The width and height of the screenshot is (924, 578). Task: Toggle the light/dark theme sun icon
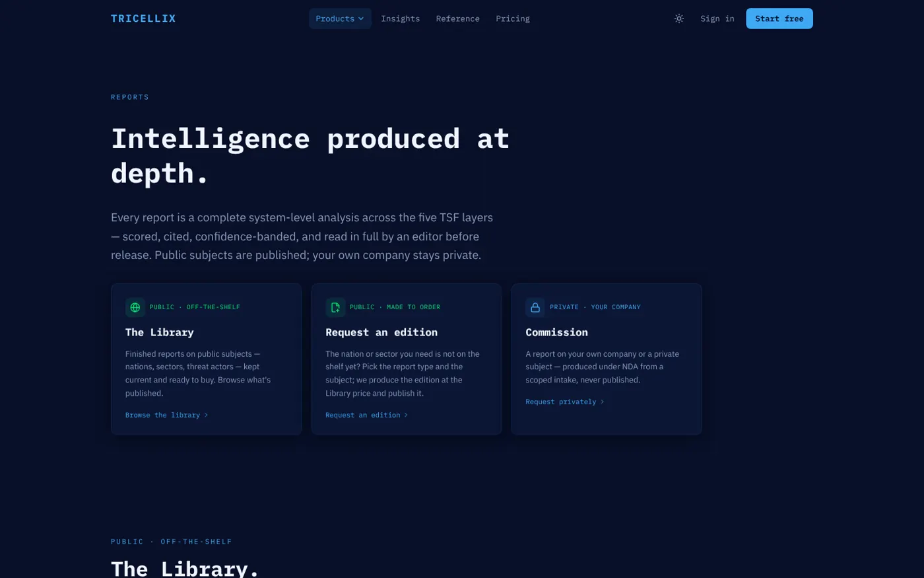(x=678, y=18)
